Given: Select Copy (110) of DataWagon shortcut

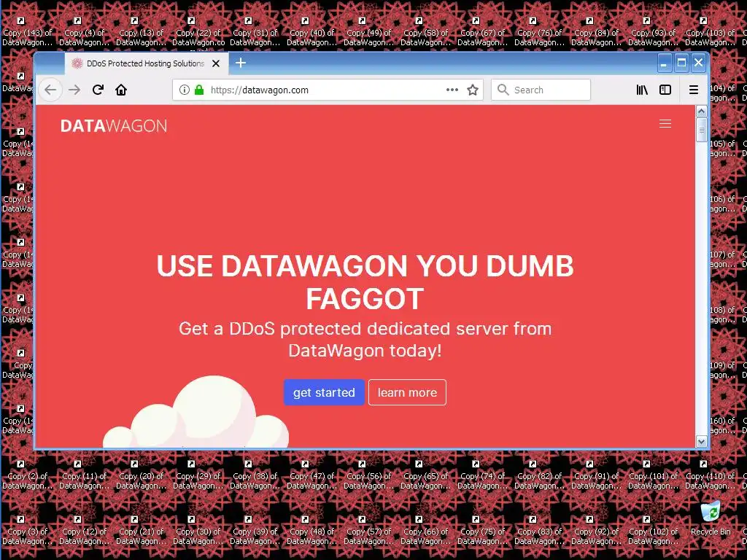Looking at the screenshot, I should pos(710,475).
